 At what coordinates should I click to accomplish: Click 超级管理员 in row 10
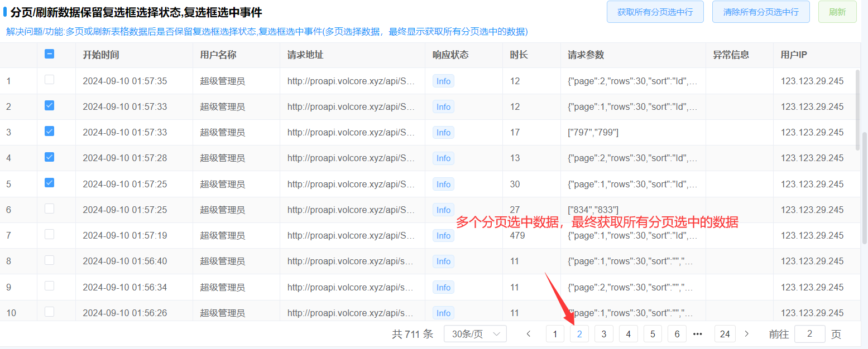click(222, 313)
